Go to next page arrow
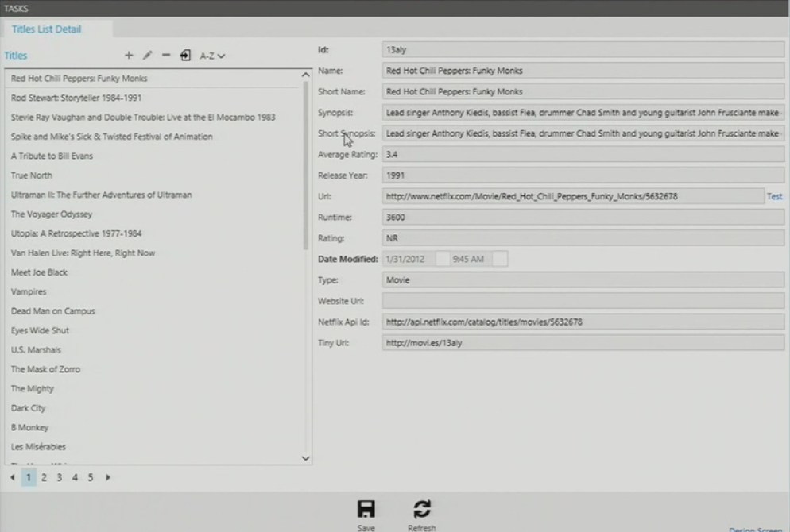This screenshot has height=532, width=790. tap(108, 477)
